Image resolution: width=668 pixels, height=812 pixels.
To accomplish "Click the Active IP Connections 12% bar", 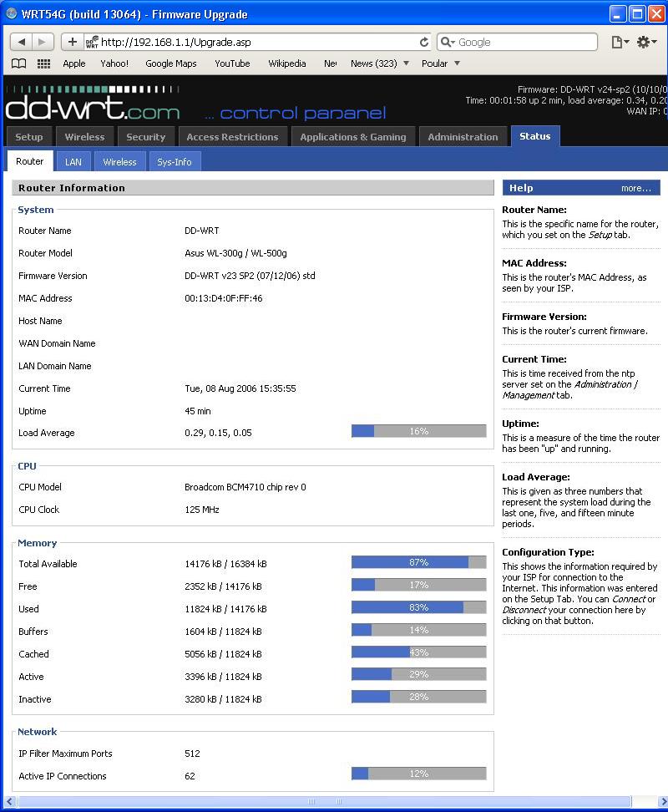I will point(418,774).
